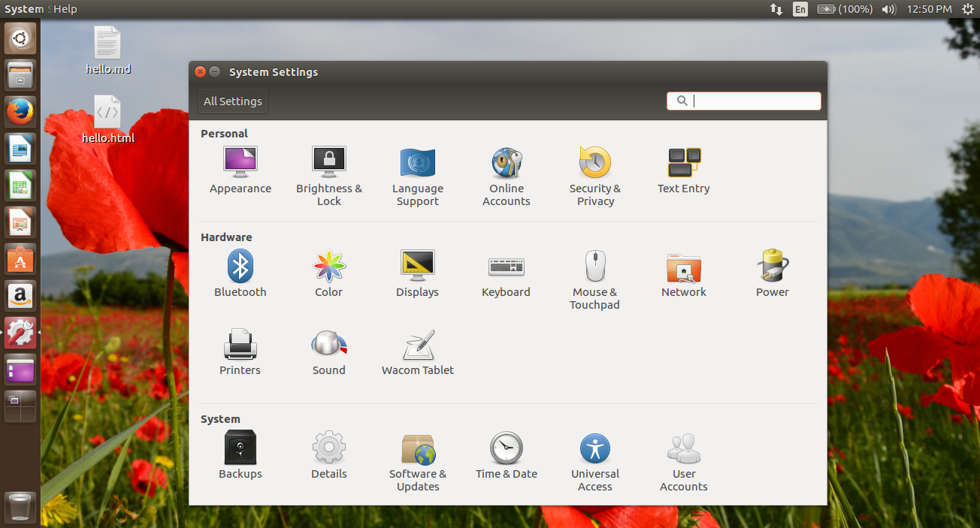Open Ubuntu Dash search from launcher
This screenshot has width=980, height=528.
point(20,38)
